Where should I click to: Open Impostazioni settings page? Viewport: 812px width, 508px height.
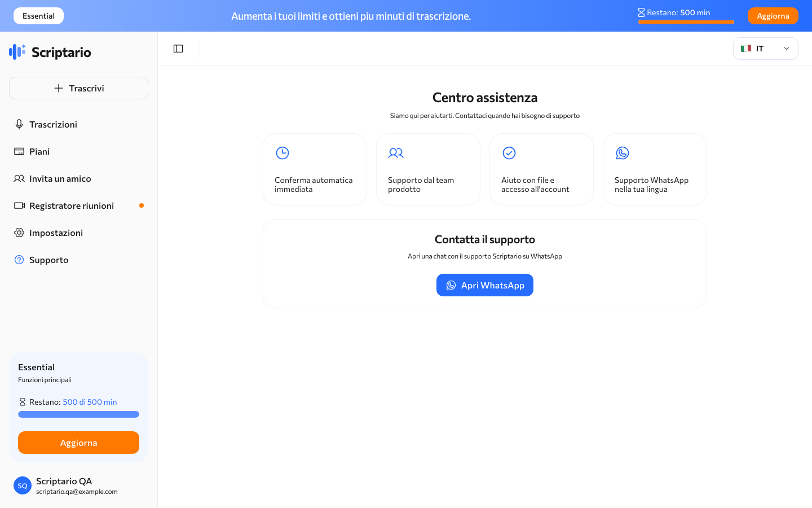[79, 233]
